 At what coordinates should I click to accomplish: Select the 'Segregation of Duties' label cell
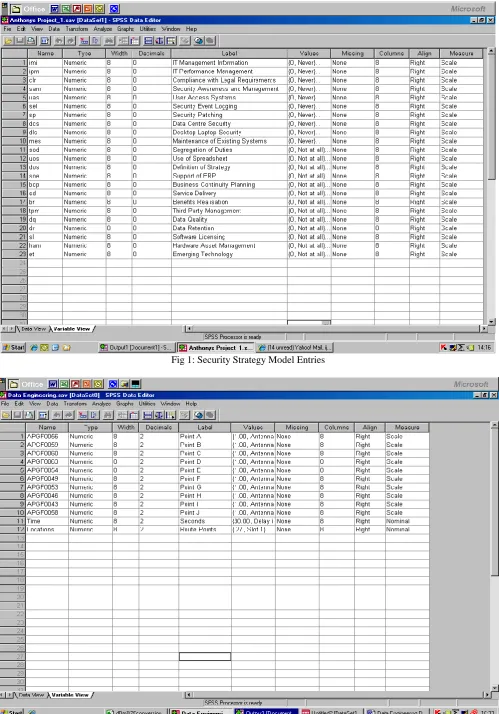click(x=229, y=150)
